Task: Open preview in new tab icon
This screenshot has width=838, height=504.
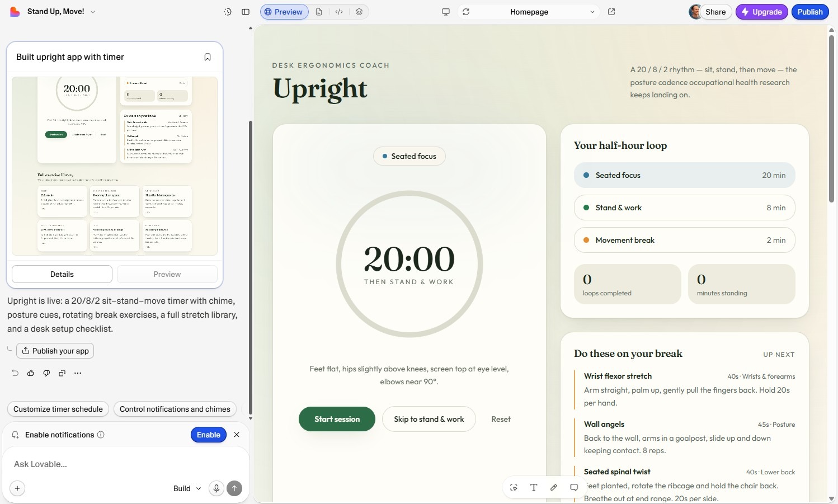Action: tap(611, 12)
